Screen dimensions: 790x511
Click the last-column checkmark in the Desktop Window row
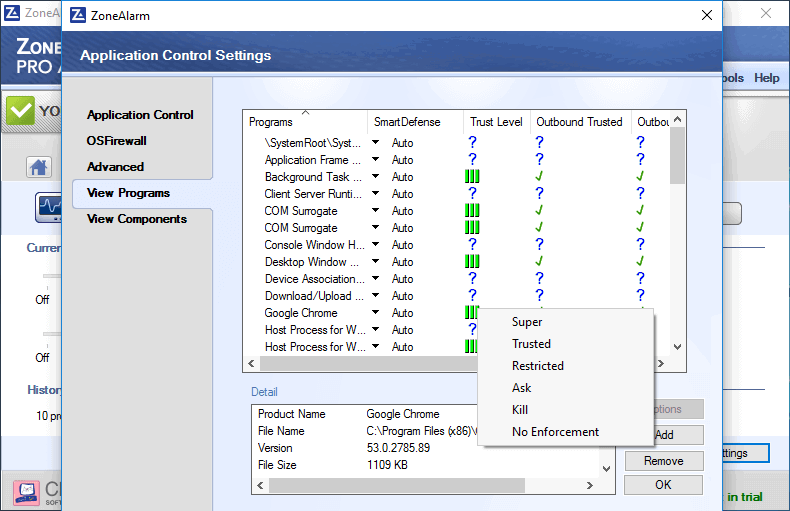640,262
